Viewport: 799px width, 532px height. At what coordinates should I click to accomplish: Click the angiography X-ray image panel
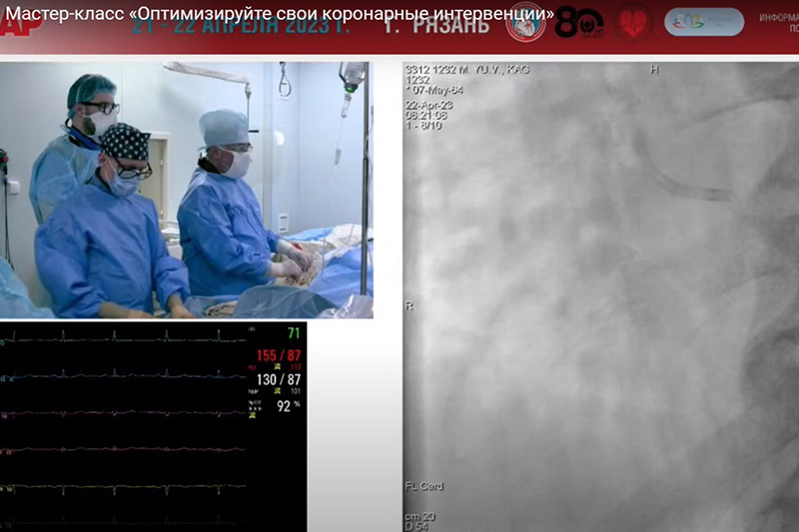(599, 299)
